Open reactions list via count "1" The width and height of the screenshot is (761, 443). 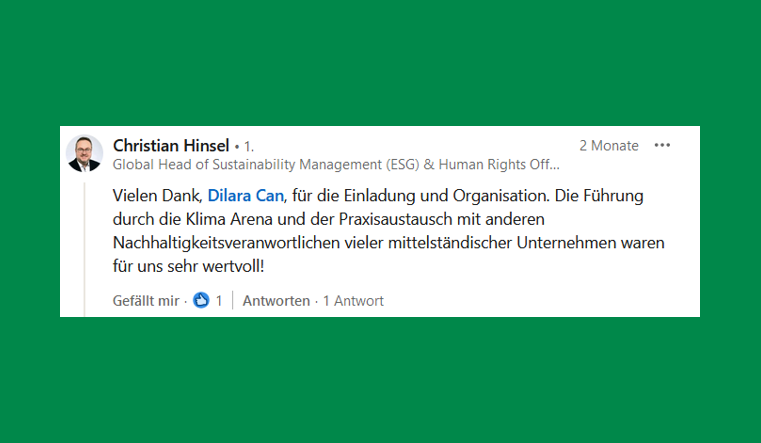[x=219, y=300]
